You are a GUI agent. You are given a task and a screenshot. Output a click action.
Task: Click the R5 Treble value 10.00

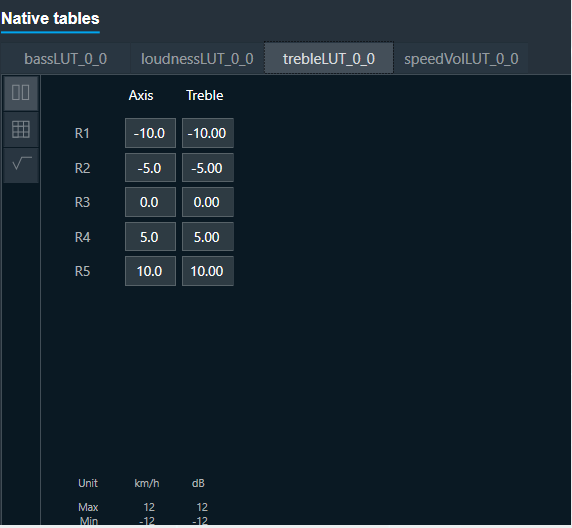pyautogui.click(x=208, y=271)
